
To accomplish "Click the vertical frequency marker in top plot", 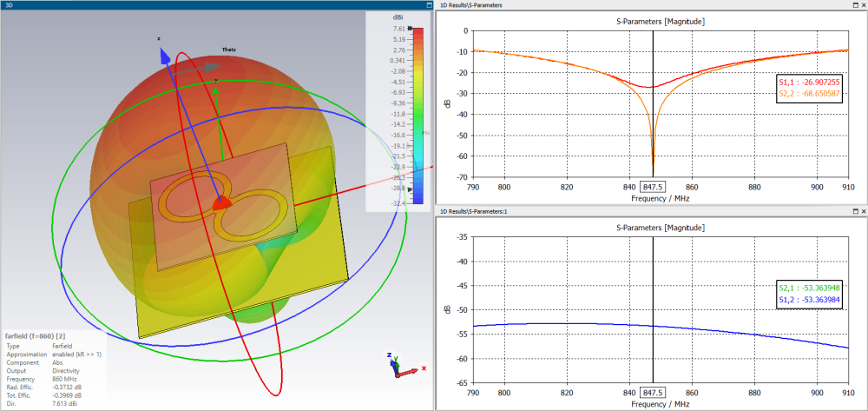I will pyautogui.click(x=654, y=103).
